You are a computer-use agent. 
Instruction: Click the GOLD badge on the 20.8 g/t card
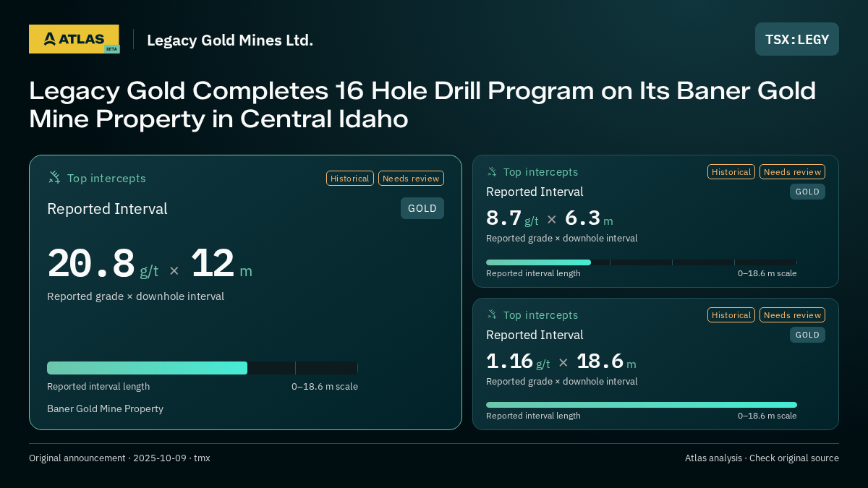tap(422, 208)
